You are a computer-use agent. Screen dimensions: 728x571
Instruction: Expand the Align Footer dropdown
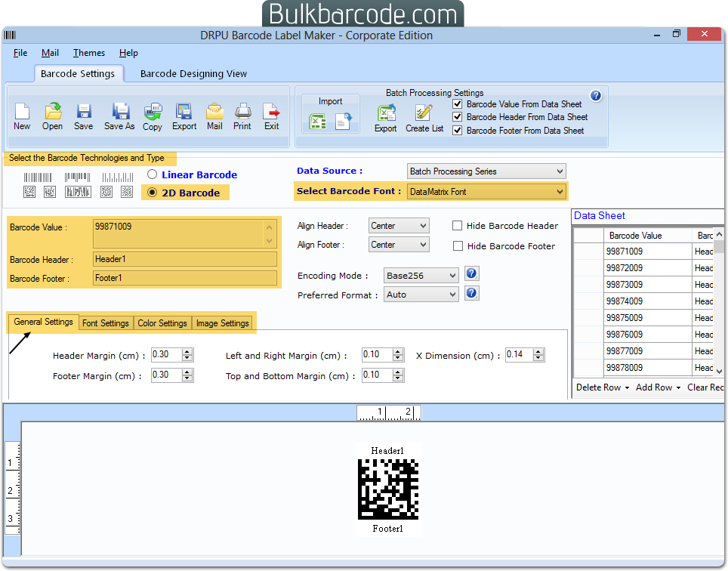point(398,245)
